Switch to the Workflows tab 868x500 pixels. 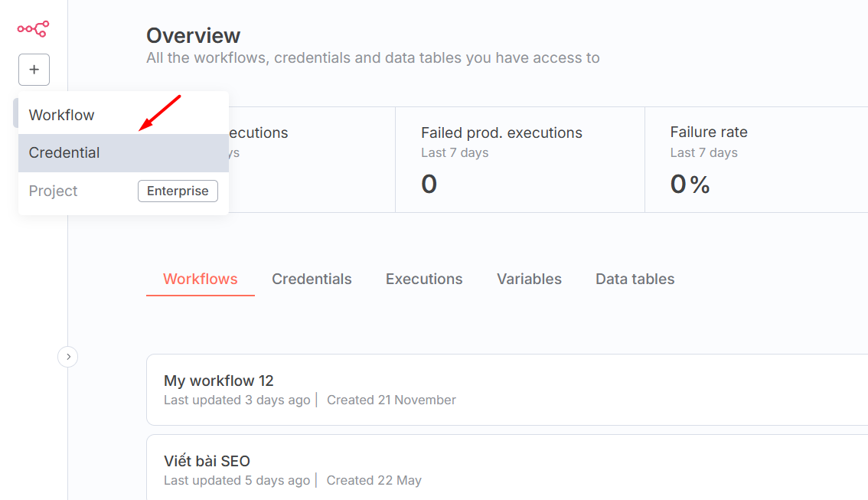[201, 279]
